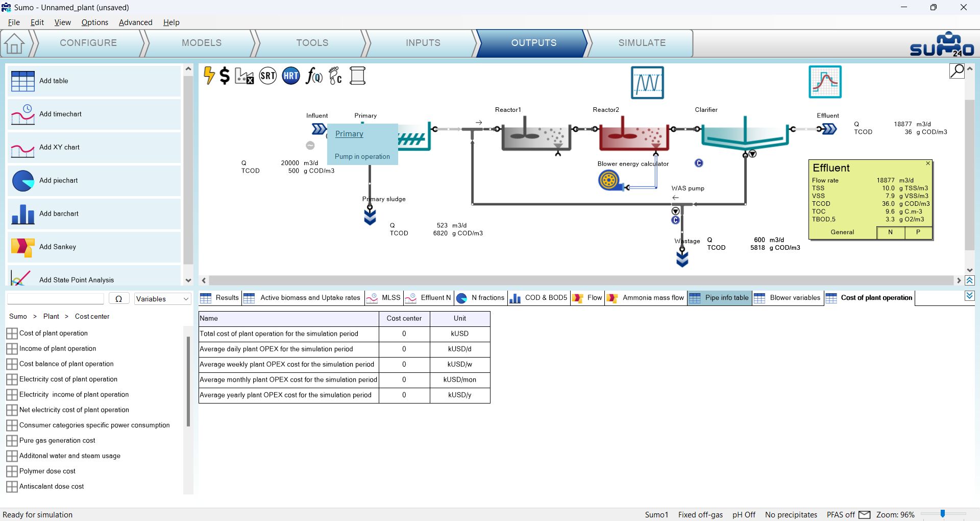Open the Ammonia mass flow tab
This screenshot has height=521, width=980.
(646, 298)
